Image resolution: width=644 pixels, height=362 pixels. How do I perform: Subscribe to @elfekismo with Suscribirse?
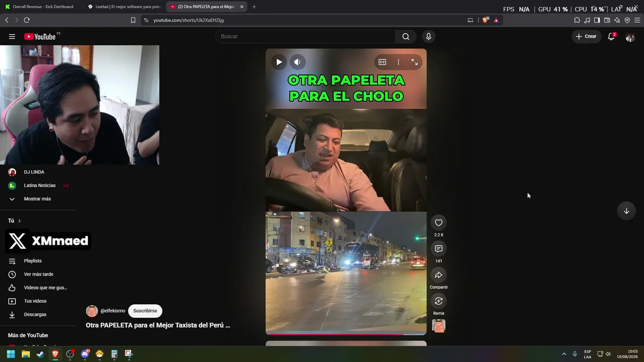point(145,311)
